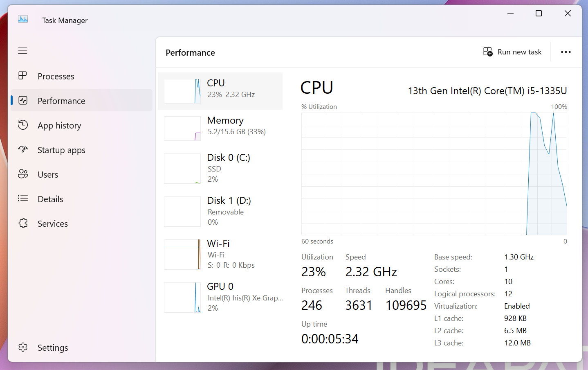The height and width of the screenshot is (370, 588).
Task: Click the Run new task button
Action: pyautogui.click(x=512, y=52)
